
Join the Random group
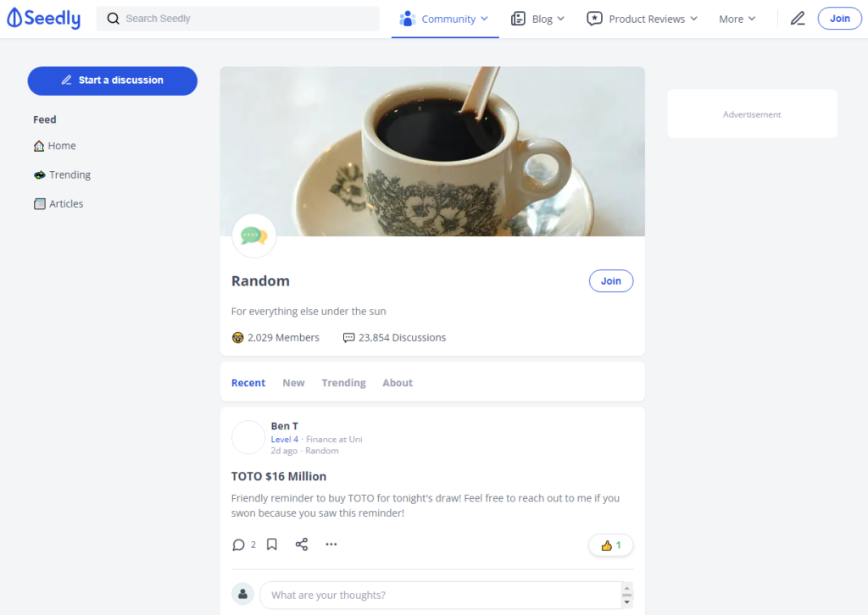pos(610,281)
